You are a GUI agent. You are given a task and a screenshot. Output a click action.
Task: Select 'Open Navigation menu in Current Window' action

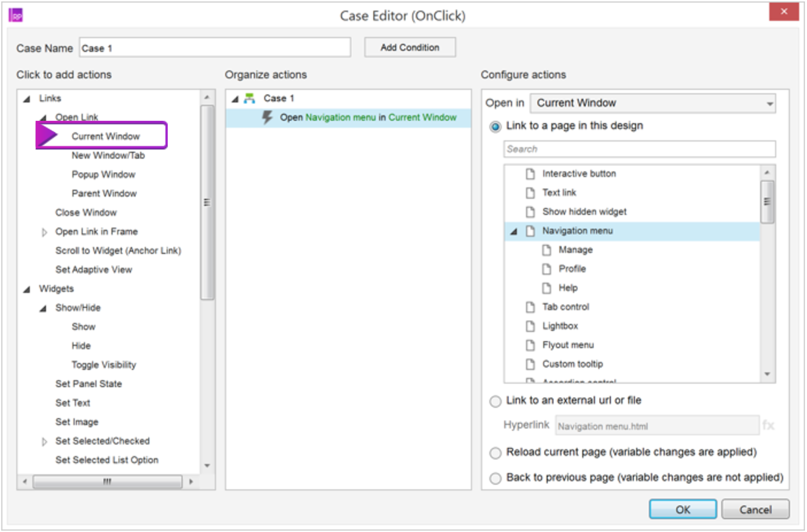348,118
